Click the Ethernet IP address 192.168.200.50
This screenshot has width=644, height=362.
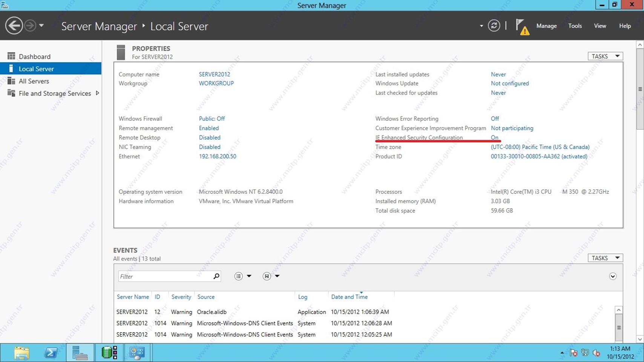(218, 156)
